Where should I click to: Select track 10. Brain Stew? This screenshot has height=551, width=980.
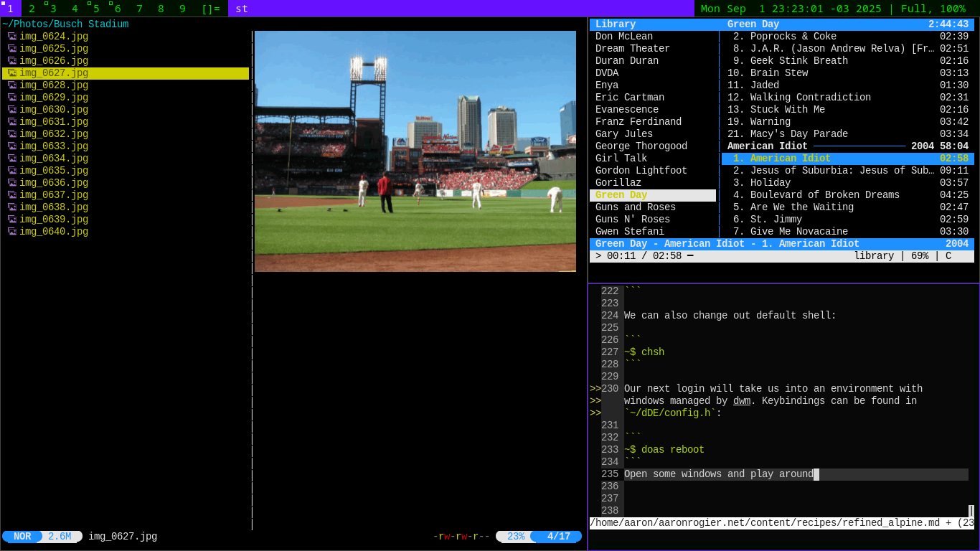[x=848, y=73]
